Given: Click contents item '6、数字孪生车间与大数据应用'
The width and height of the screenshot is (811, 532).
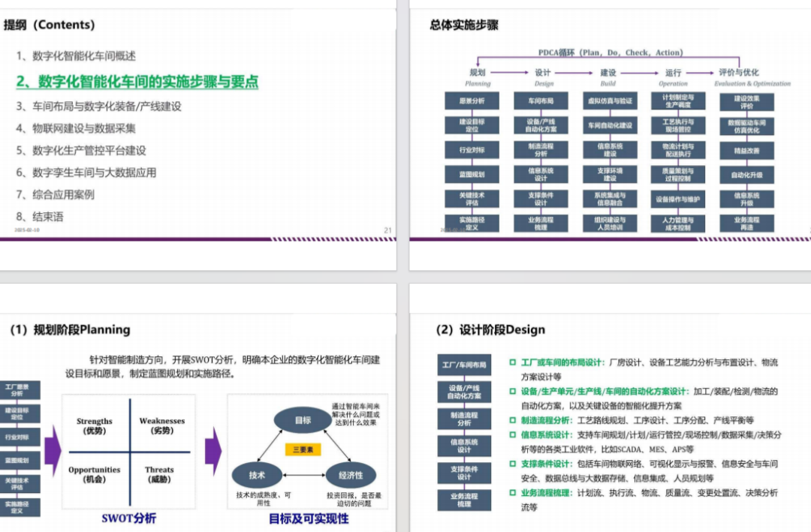Looking at the screenshot, I should (x=86, y=173).
